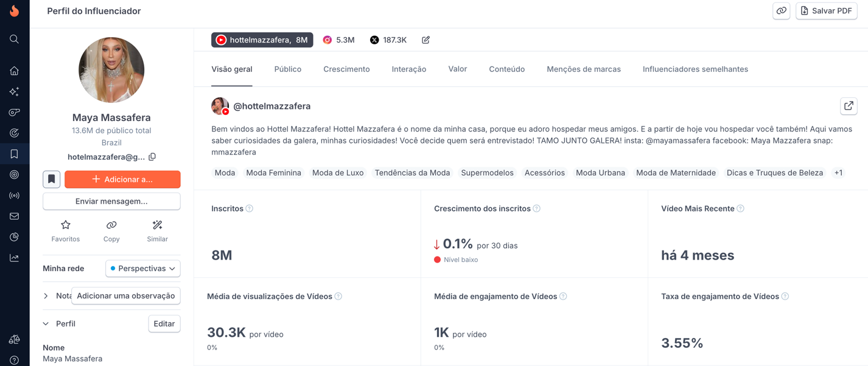Viewport: 868px width, 366px height.
Task: Click the Moda de Maternidade tag
Action: (x=676, y=173)
